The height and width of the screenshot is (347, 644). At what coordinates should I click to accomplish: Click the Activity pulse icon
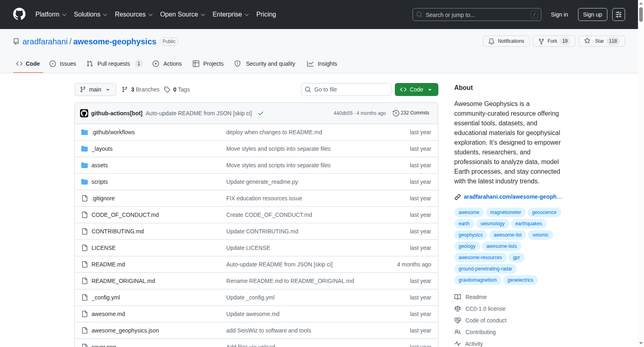pos(458,344)
